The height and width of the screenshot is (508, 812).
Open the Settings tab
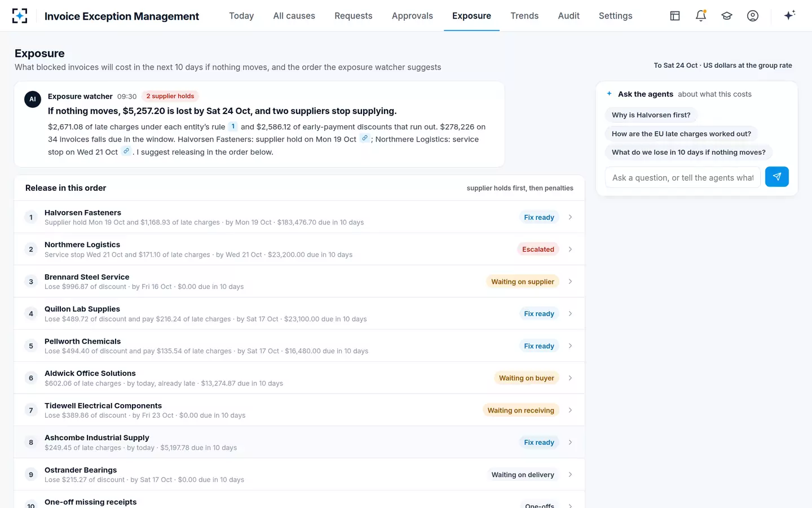(615, 16)
